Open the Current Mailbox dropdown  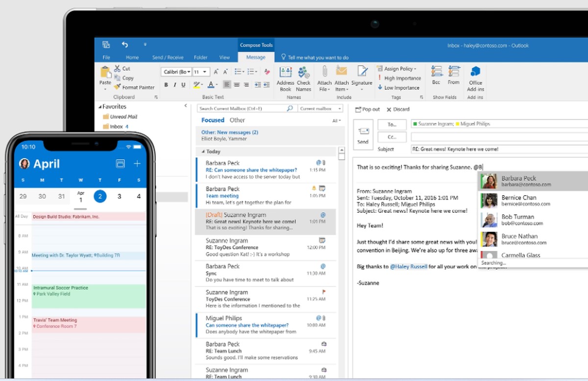pyautogui.click(x=340, y=108)
